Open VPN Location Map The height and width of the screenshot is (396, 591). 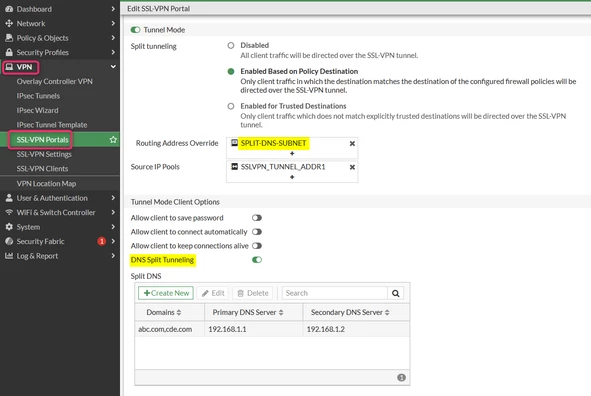[46, 184]
